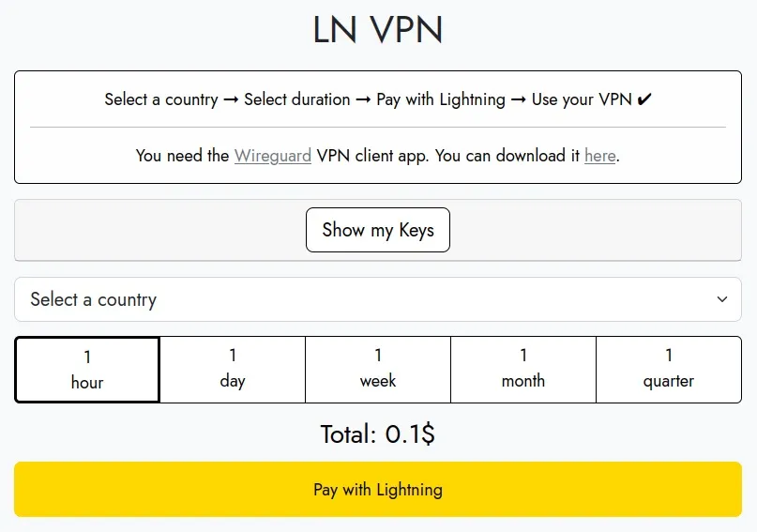Choose the 1 day duration option
Viewport: 757px width, 532px height.
coord(233,369)
